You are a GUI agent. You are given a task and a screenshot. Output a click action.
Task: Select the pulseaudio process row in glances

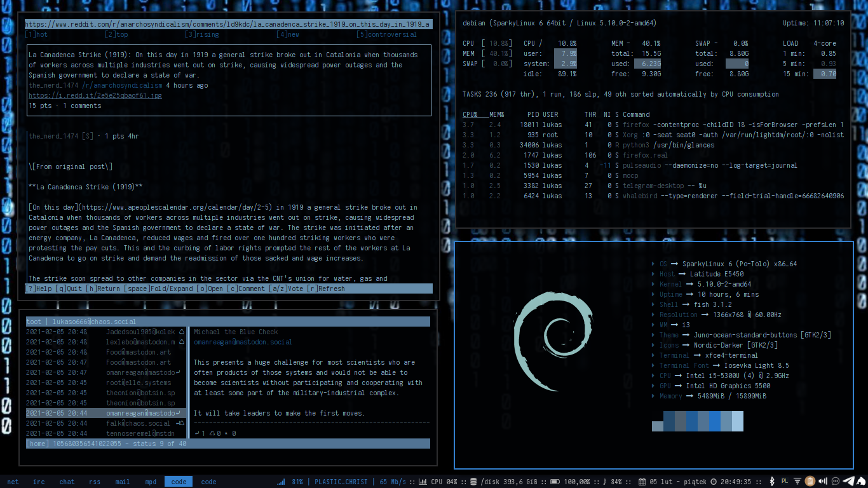click(x=653, y=165)
